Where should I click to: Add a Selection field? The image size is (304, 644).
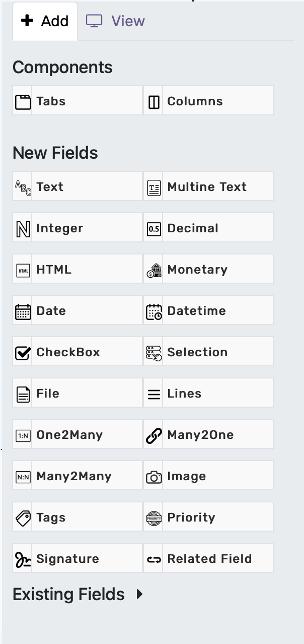[208, 352]
